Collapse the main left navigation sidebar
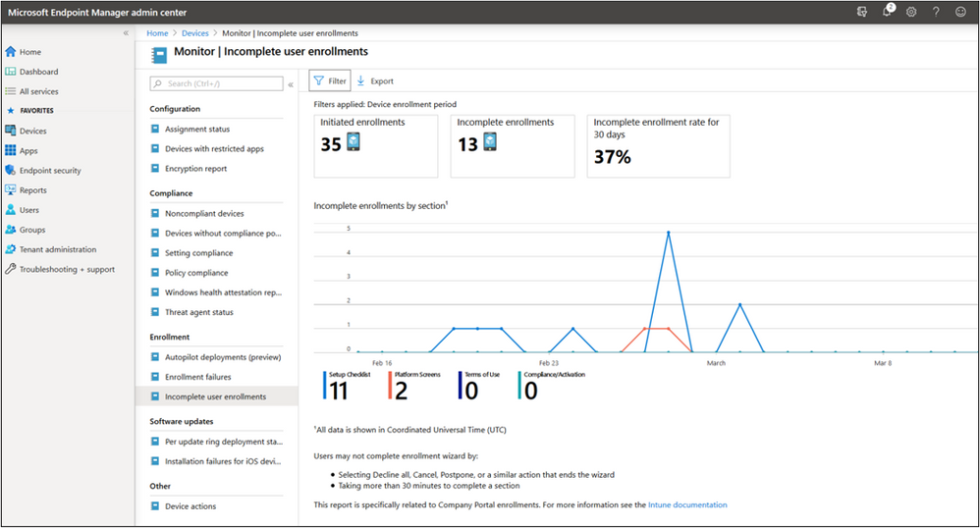980x528 pixels. click(x=127, y=33)
